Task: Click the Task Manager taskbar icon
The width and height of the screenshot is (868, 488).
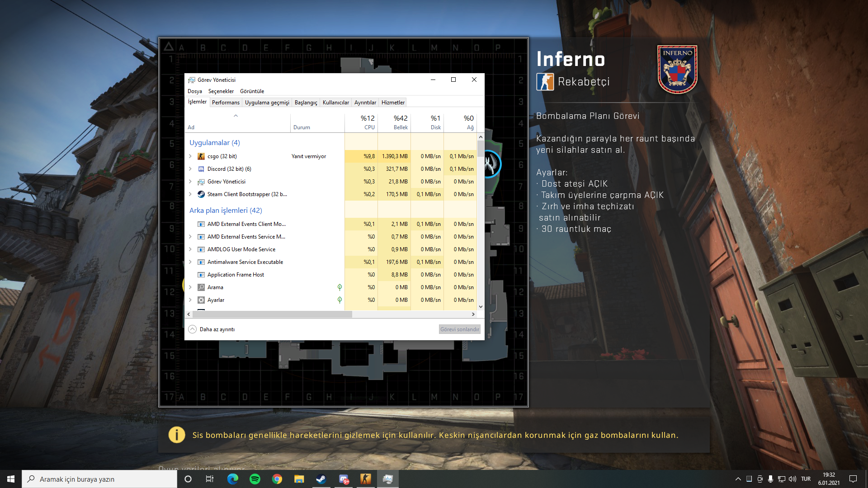Action: (x=388, y=479)
